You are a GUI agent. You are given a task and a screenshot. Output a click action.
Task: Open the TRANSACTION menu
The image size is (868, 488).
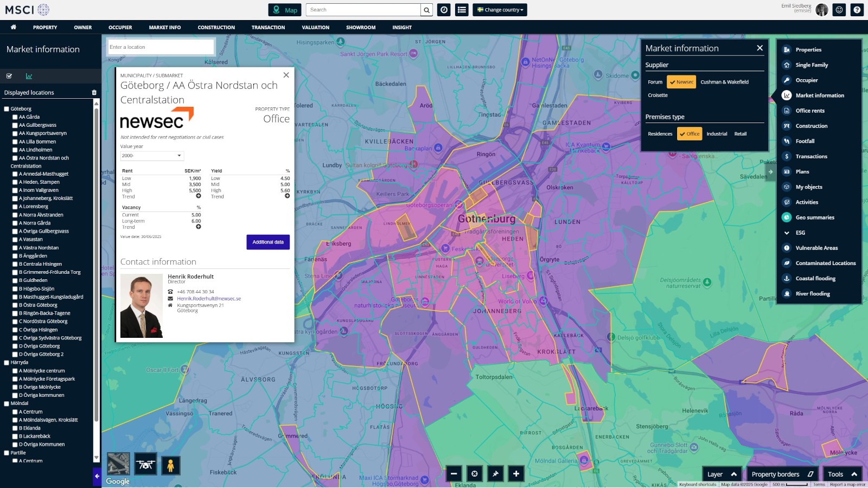coord(268,27)
